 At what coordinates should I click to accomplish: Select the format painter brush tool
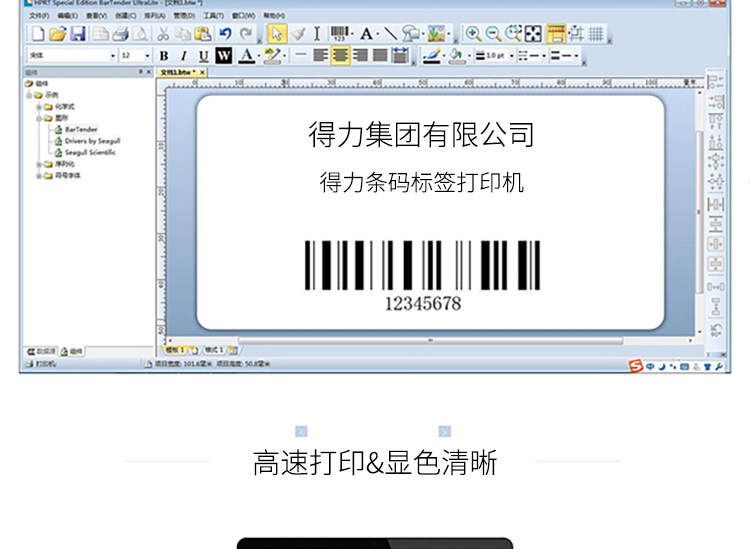pyautogui.click(x=298, y=33)
